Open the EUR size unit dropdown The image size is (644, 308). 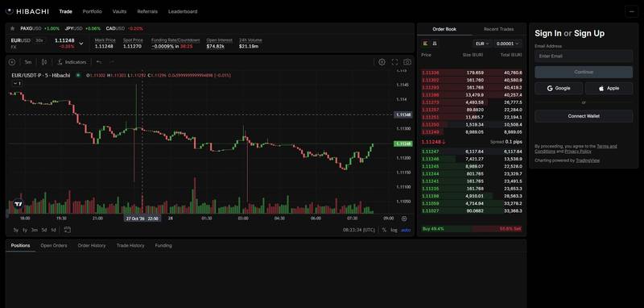click(481, 44)
